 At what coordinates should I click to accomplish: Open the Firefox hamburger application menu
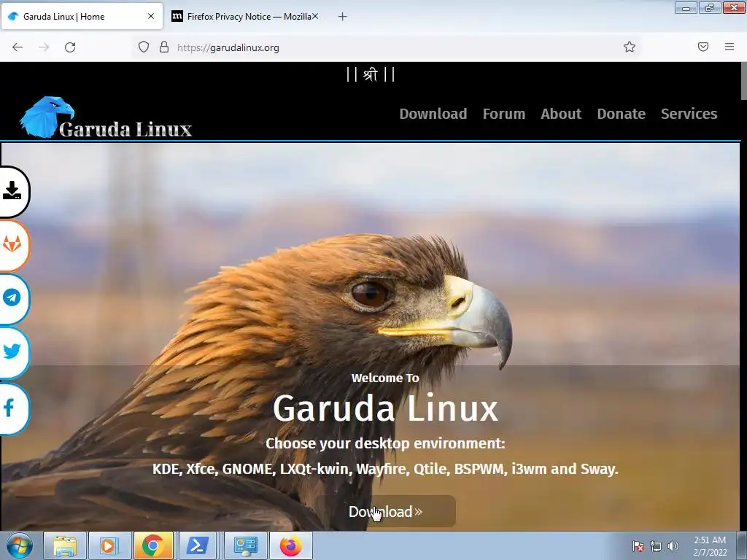[x=729, y=47]
